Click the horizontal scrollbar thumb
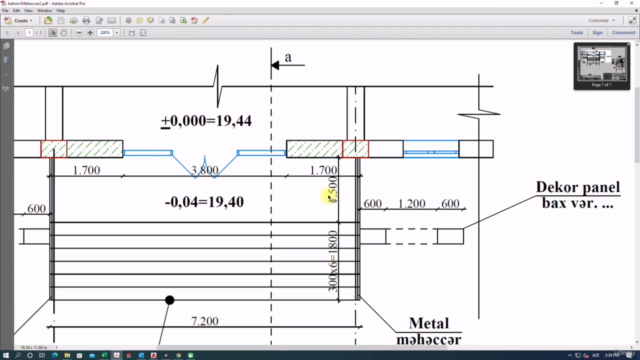640x360 pixels. click(x=302, y=347)
